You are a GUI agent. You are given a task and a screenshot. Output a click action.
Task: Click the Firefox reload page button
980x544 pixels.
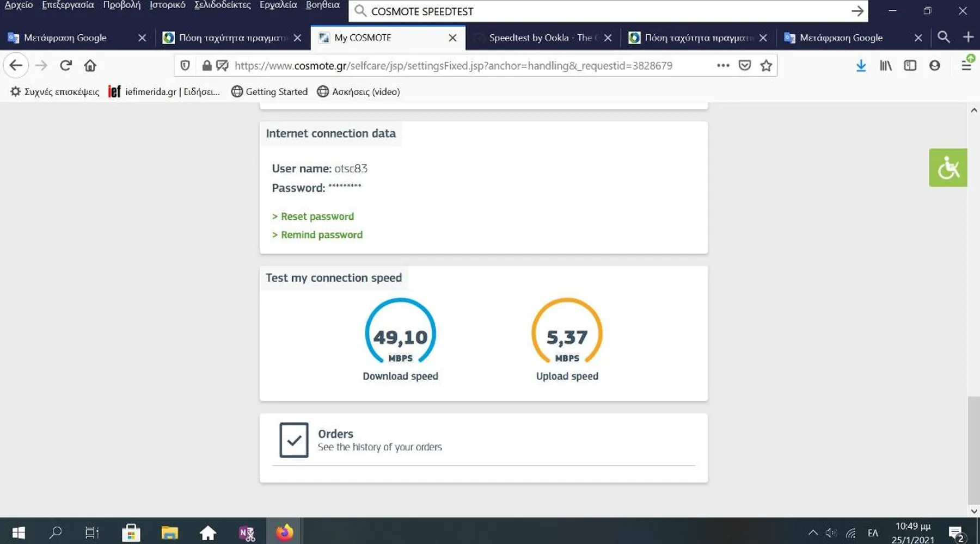pos(66,66)
